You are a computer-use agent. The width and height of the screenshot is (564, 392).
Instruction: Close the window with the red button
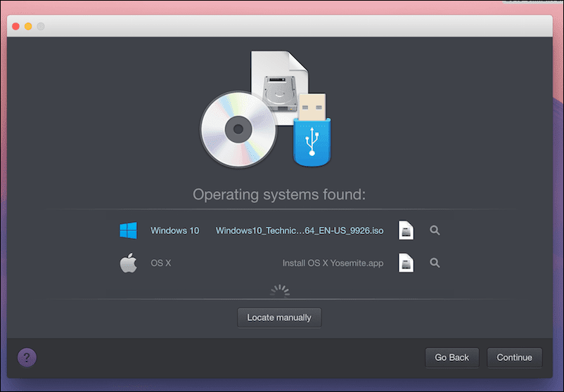(16, 26)
